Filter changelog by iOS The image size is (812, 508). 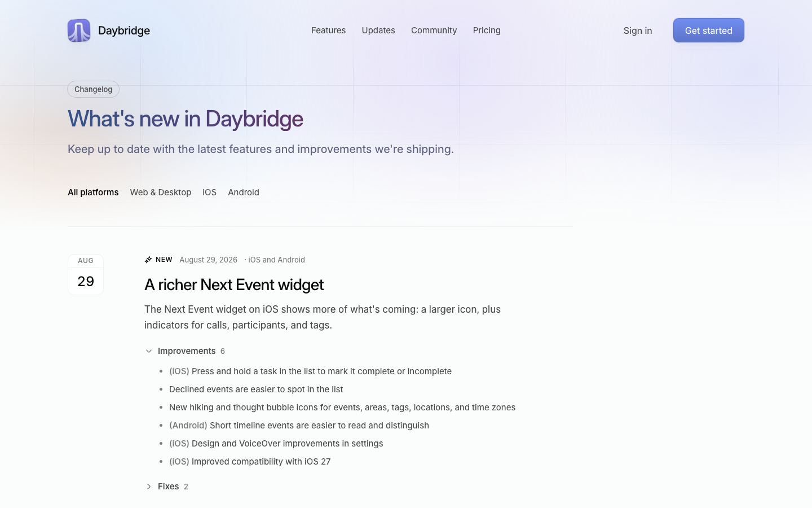pos(210,192)
